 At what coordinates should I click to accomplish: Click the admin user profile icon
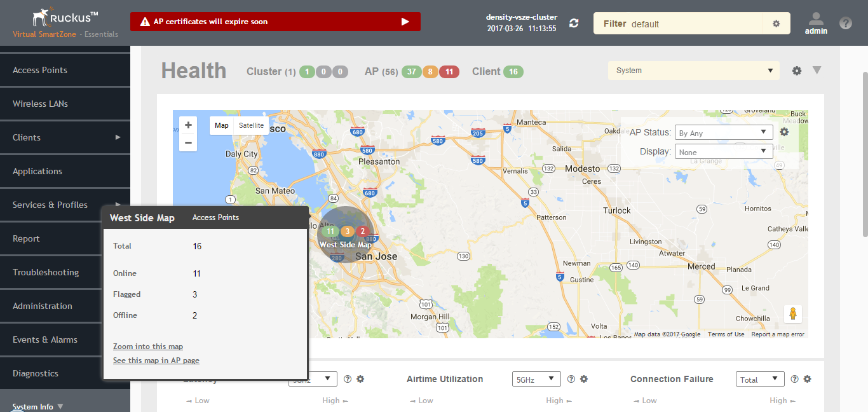click(816, 20)
